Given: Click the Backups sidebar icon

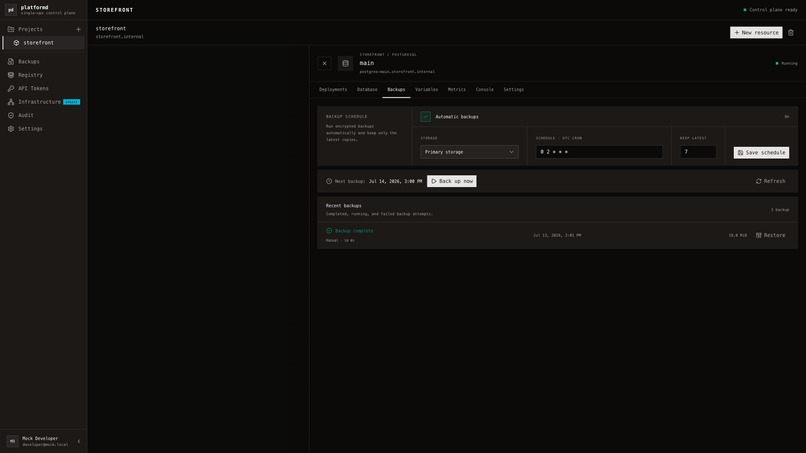Looking at the screenshot, I should (11, 61).
